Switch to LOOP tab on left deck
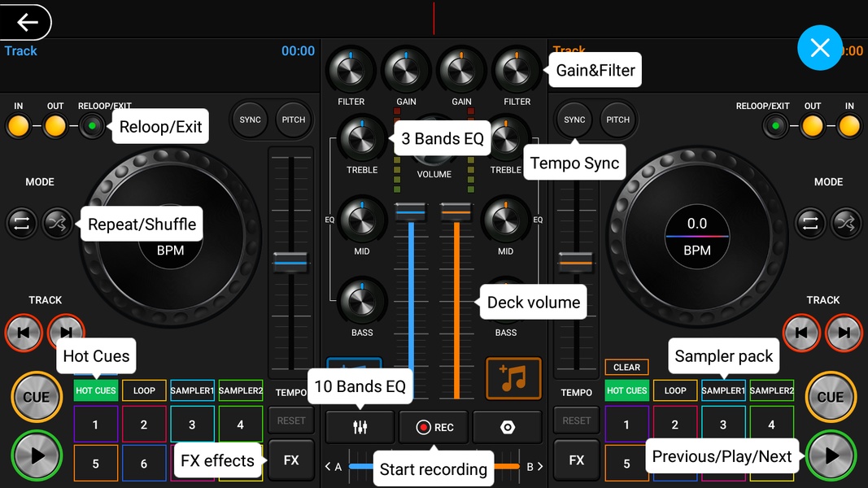Viewport: 868px width, 488px height. tap(144, 390)
